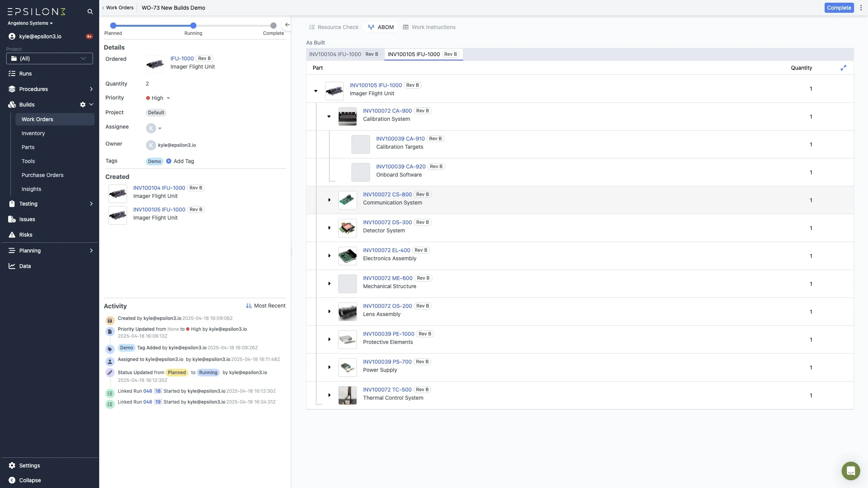Expand ABOM table to fullscreen

click(843, 68)
